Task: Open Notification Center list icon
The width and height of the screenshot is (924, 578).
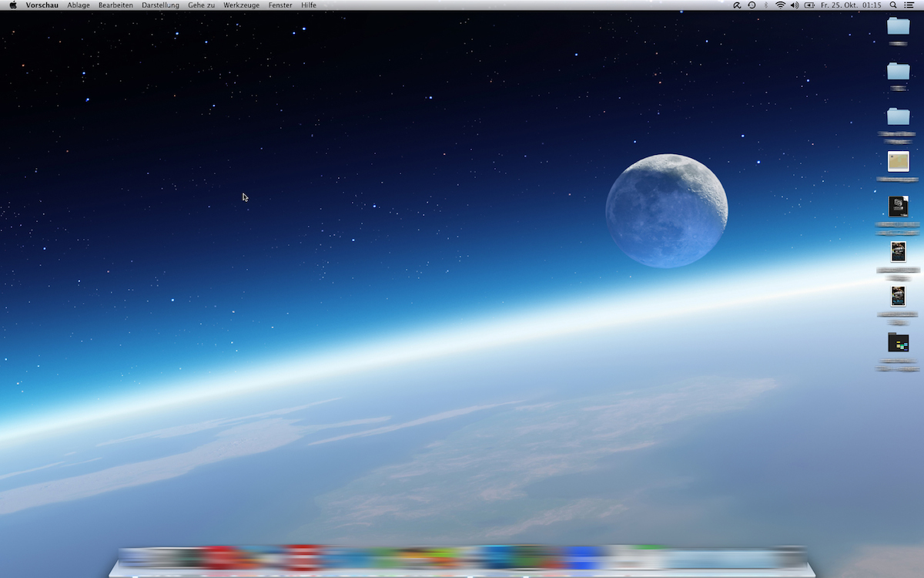Action: click(909, 5)
